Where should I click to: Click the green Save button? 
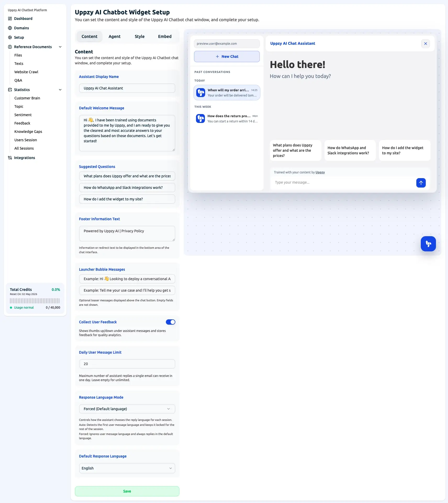(127, 491)
